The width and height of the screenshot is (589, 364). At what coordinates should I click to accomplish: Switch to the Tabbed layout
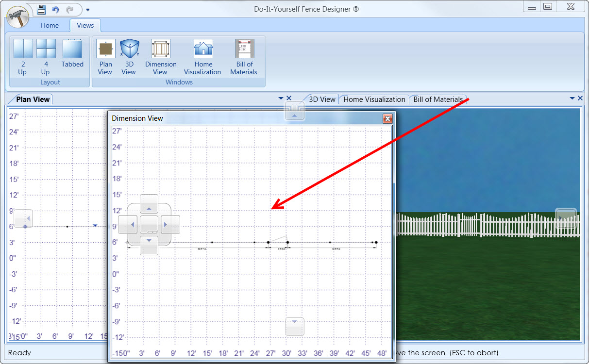click(72, 53)
